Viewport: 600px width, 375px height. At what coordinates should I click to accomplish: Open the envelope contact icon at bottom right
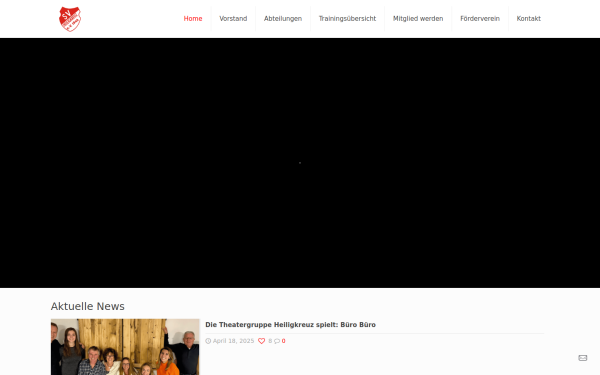tap(582, 358)
